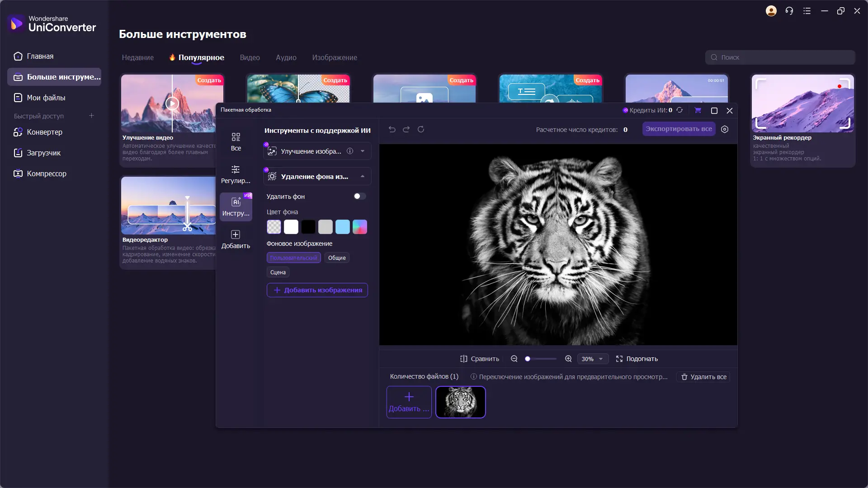Switch to the Видео tab
Image resolution: width=868 pixels, height=488 pixels.
pos(250,57)
